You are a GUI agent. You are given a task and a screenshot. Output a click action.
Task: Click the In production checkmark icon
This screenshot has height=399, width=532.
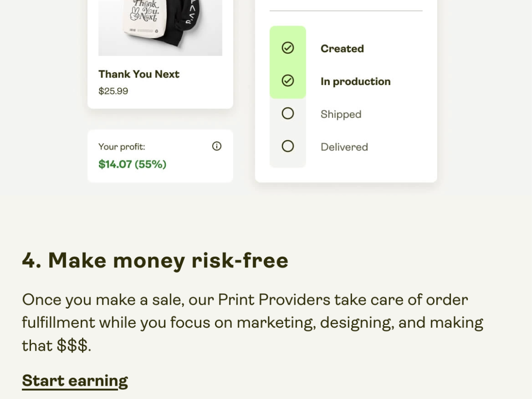pos(288,81)
